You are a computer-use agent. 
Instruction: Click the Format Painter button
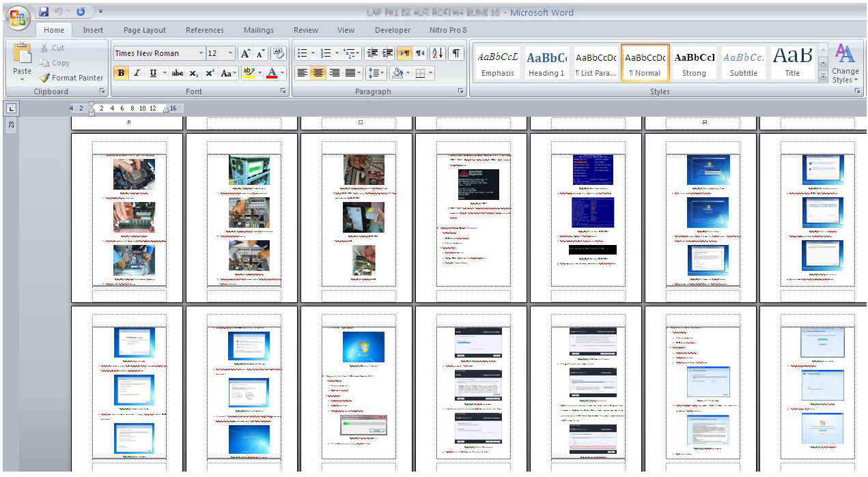(x=71, y=78)
